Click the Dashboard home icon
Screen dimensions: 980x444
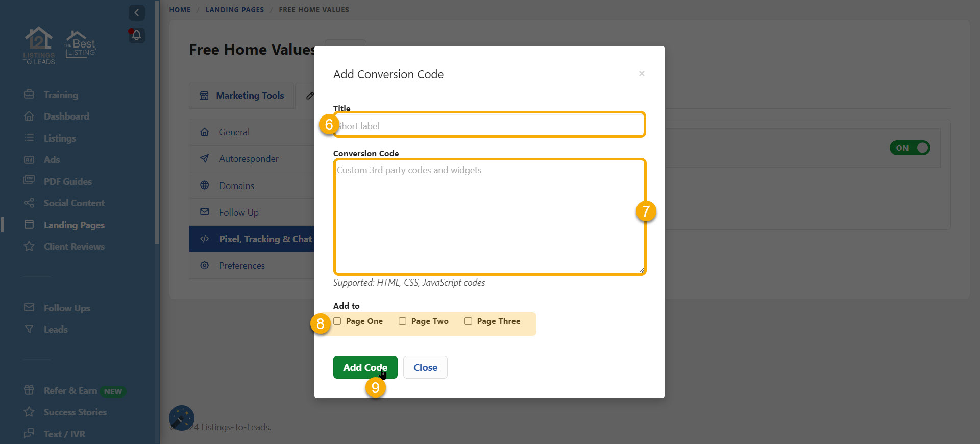pos(29,116)
